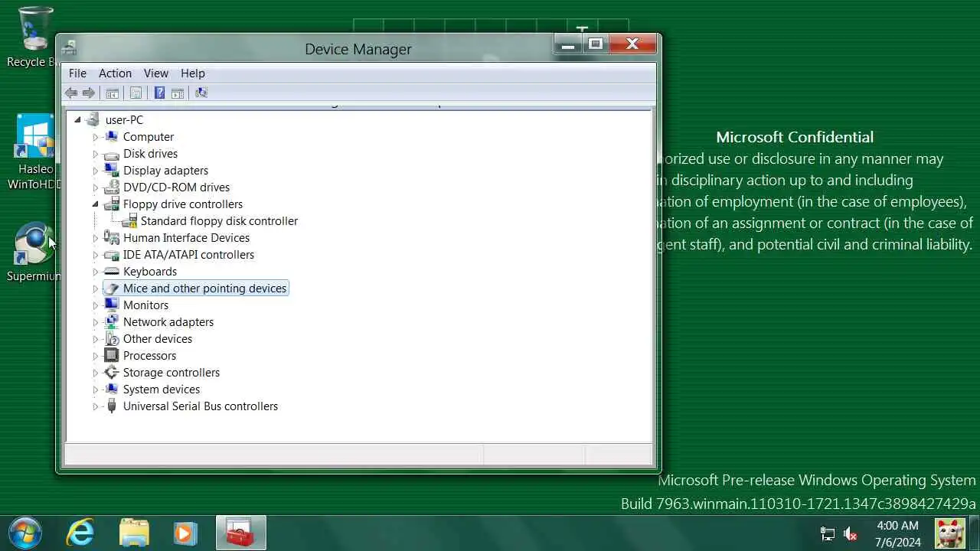980x551 pixels.
Task: Open the Recycle Bin desktop icon
Action: (34, 37)
